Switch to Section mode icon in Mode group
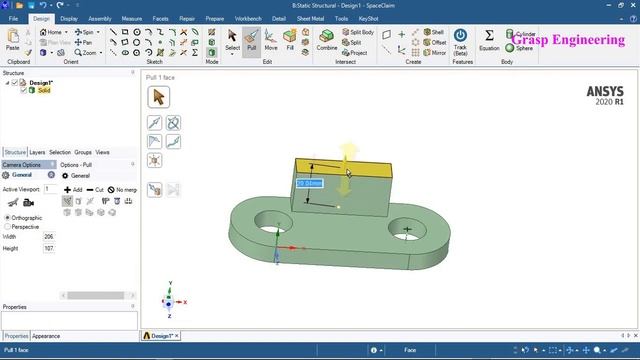640x360 pixels. tap(211, 42)
